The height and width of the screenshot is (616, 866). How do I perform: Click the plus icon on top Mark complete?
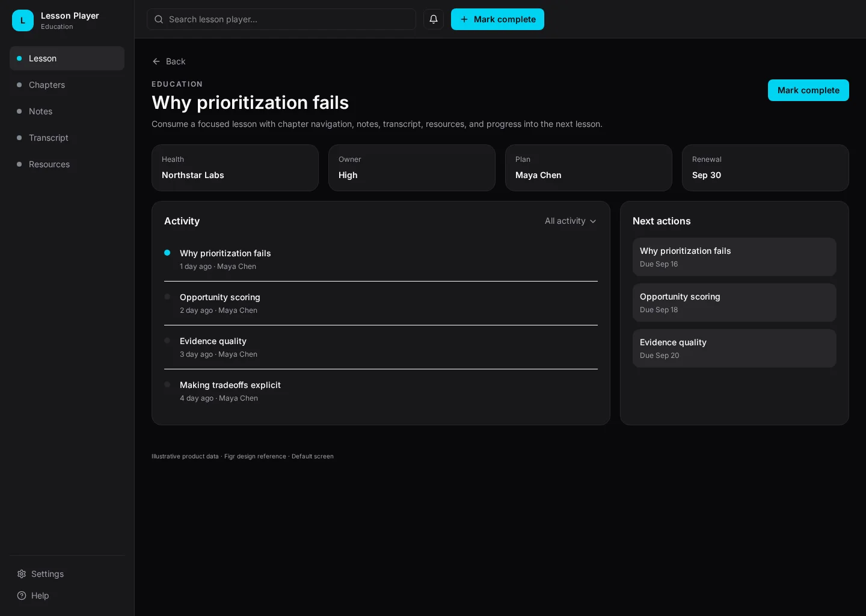tap(464, 19)
